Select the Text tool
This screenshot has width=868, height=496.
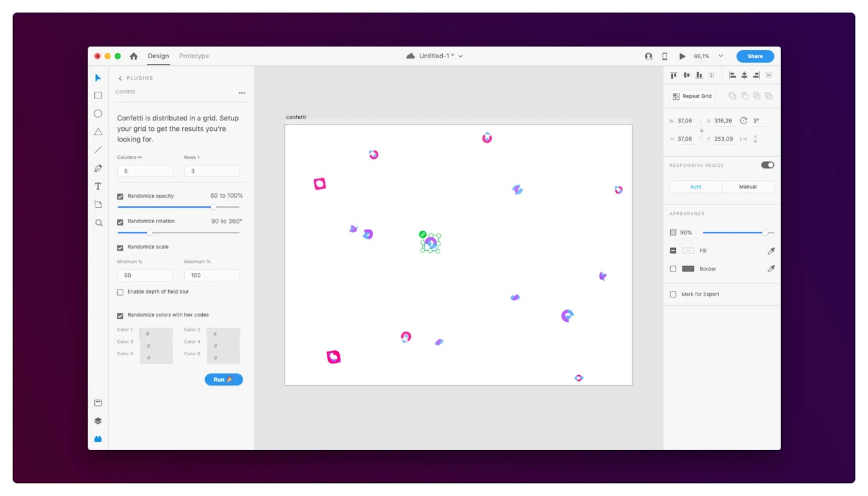pos(98,186)
